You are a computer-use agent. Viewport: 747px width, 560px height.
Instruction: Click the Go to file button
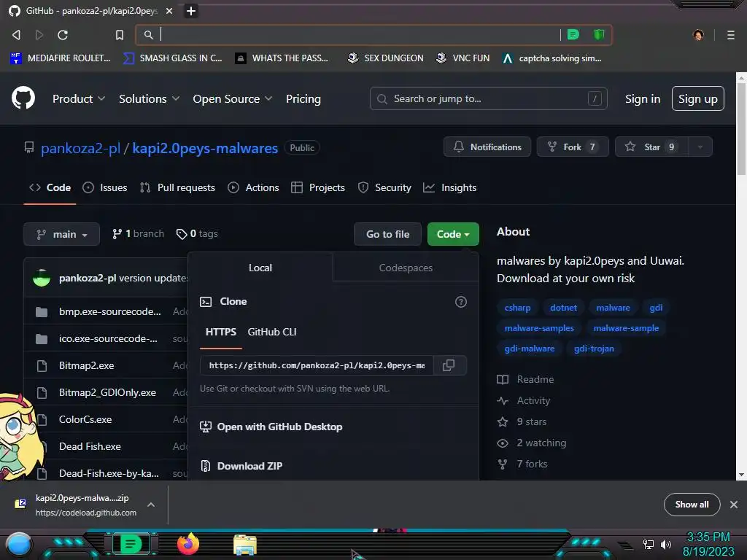pos(388,234)
